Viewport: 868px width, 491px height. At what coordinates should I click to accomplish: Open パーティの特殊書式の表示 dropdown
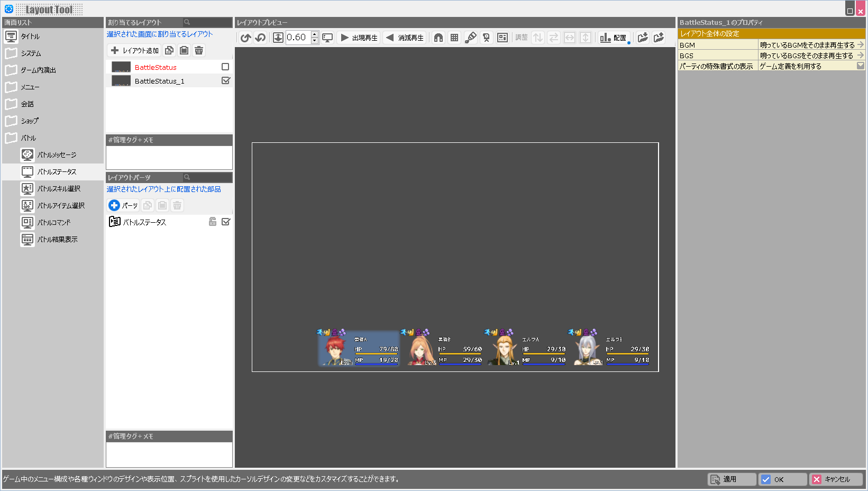click(x=860, y=66)
